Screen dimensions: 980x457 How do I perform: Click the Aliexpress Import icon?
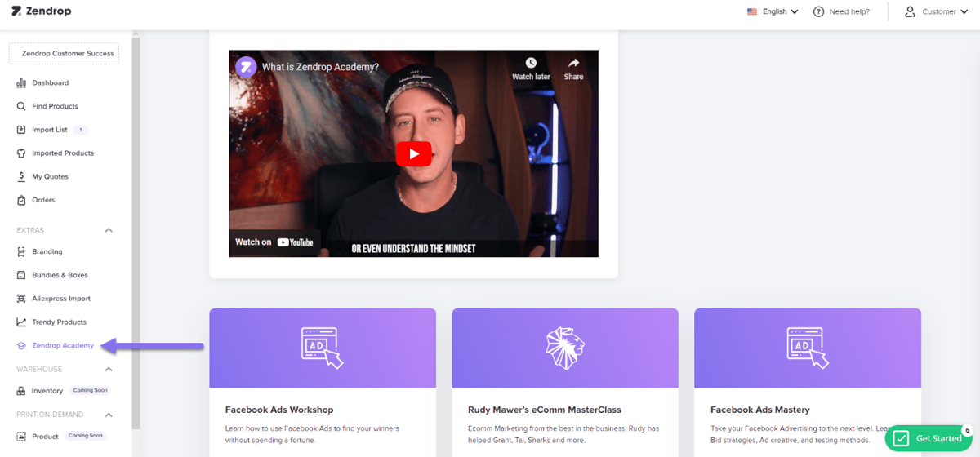[21, 299]
